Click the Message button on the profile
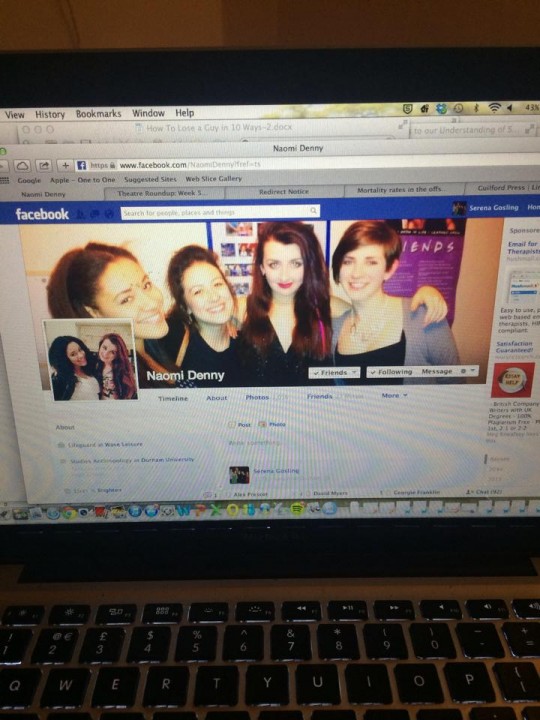 (437, 371)
